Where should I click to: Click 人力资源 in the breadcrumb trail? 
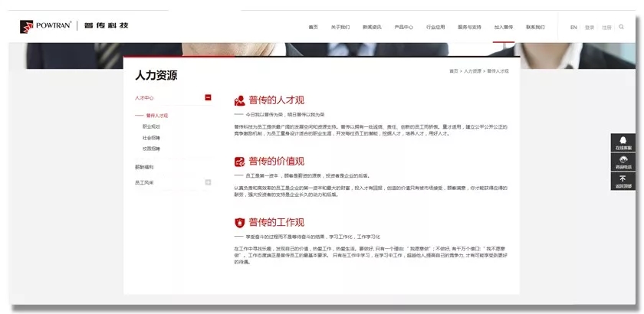coord(472,70)
